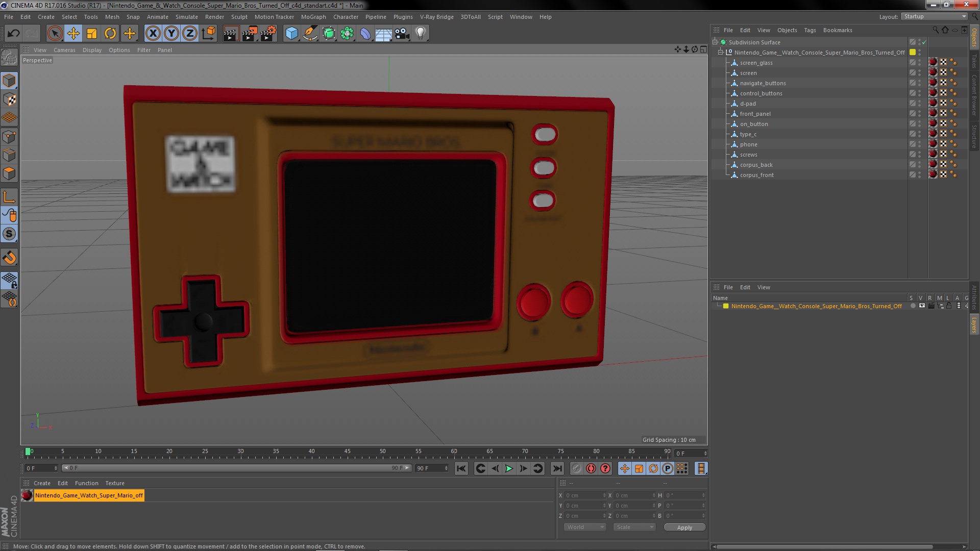Toggle Y axis lock

pyautogui.click(x=171, y=34)
